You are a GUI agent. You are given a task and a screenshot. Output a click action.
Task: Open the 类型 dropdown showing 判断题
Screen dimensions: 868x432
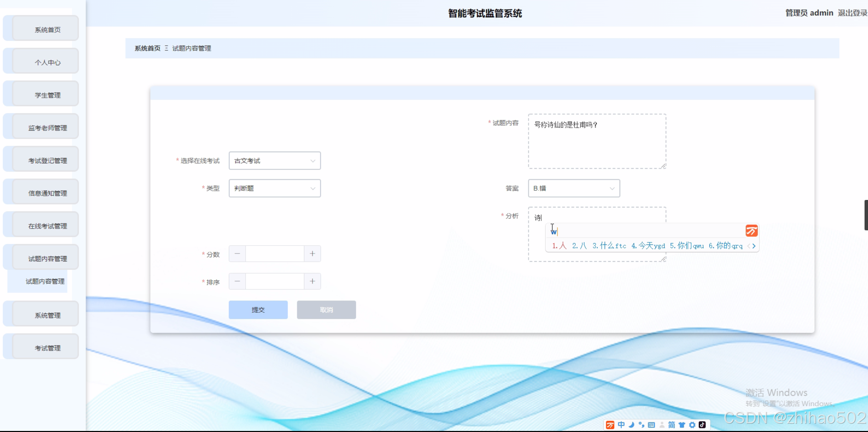(274, 188)
